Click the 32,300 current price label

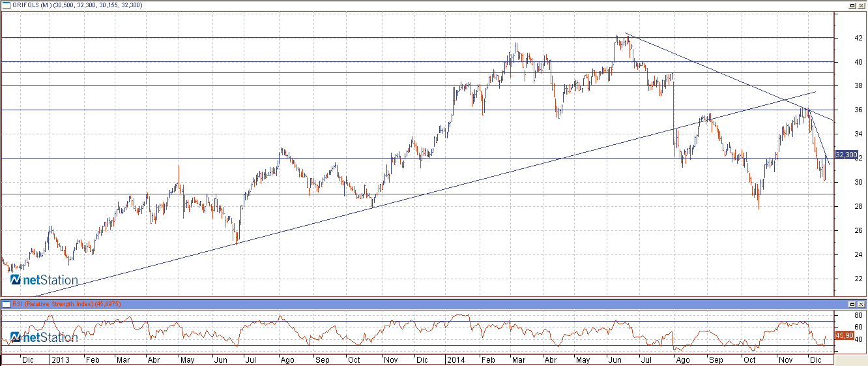[x=846, y=155]
